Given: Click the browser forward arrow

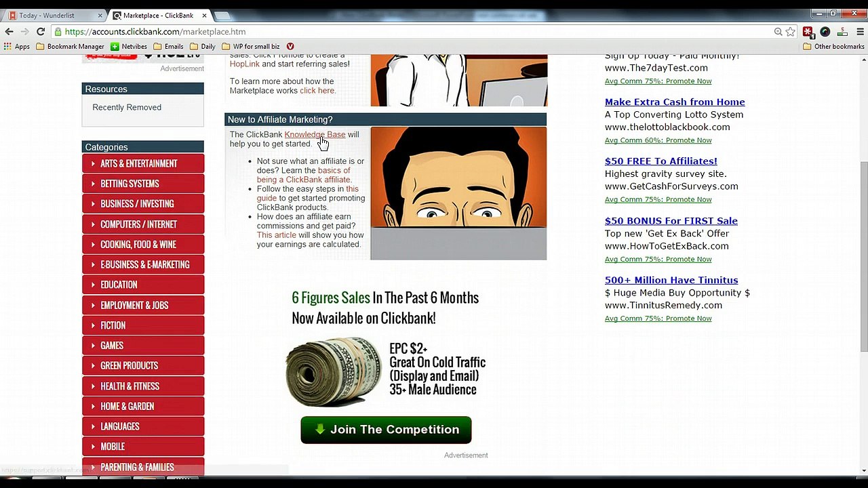Looking at the screenshot, I should [25, 31].
